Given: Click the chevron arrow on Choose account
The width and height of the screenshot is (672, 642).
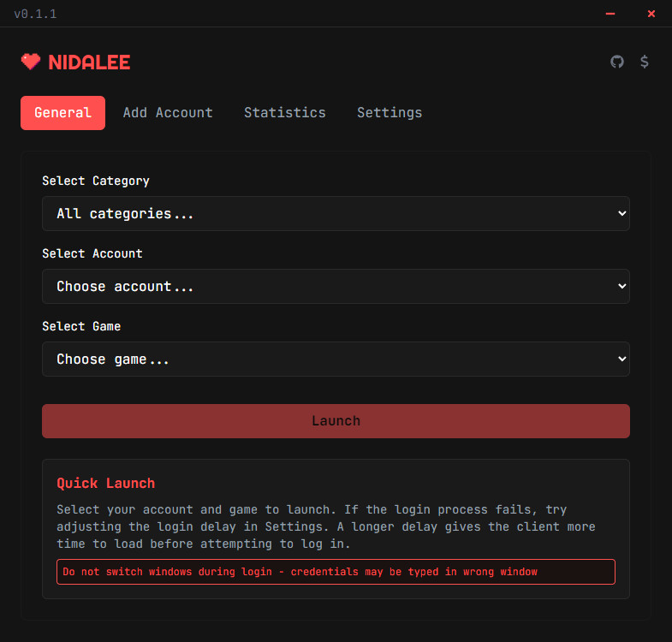Looking at the screenshot, I should 621,286.
